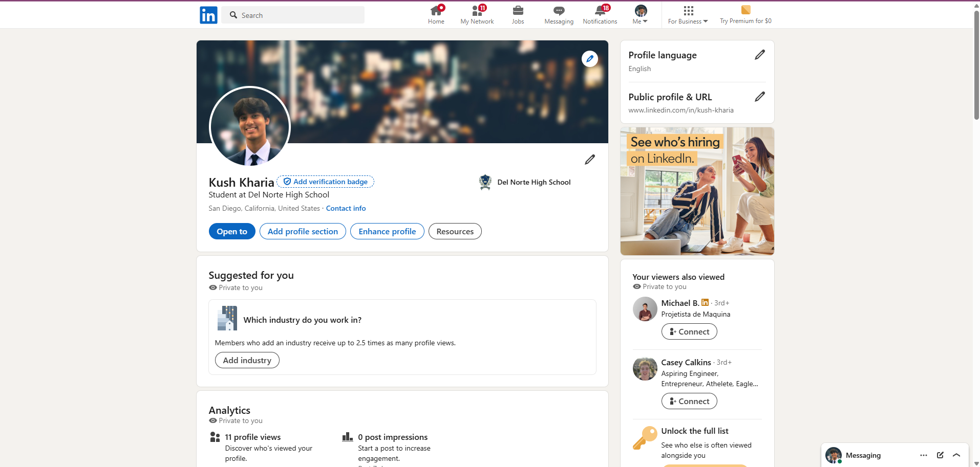Viewport: 980px width, 467px height.
Task: Click www.linkedin.com/in/kush-kharia URL text
Action: coord(681,110)
